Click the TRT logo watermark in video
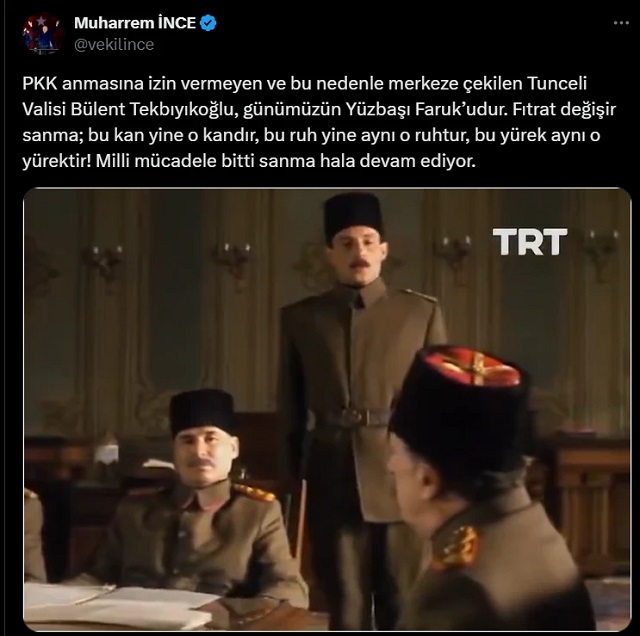 tap(530, 242)
